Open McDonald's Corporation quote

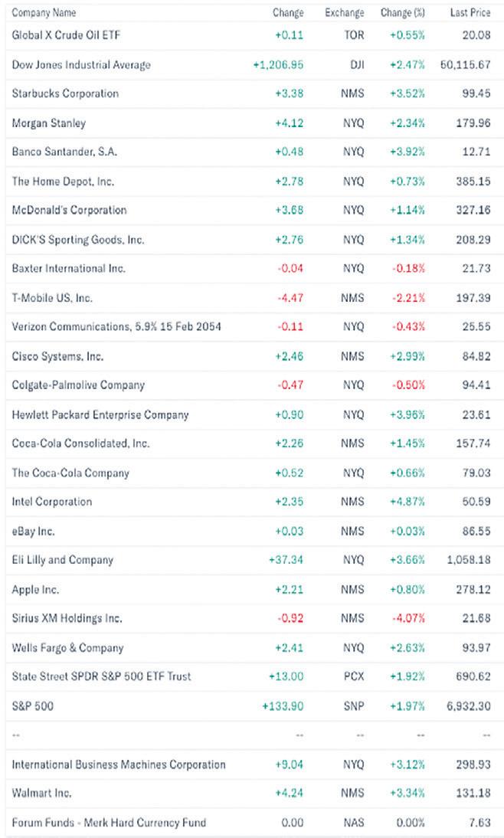[69, 210]
